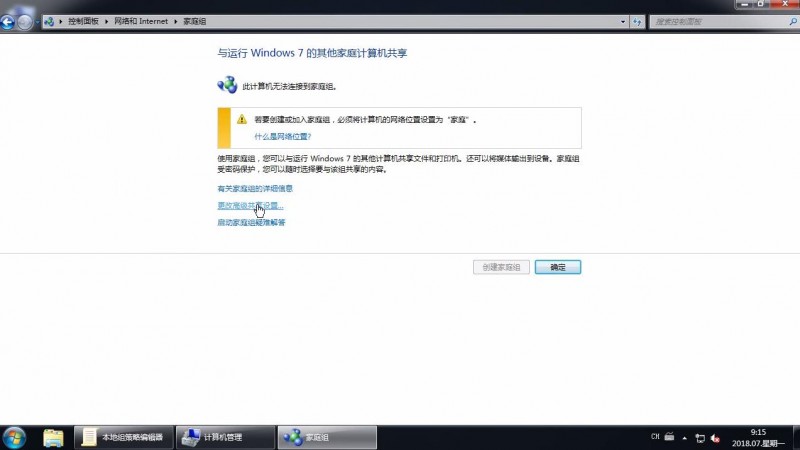Open the recent pages dropdown beside navigation arrows

37,22
